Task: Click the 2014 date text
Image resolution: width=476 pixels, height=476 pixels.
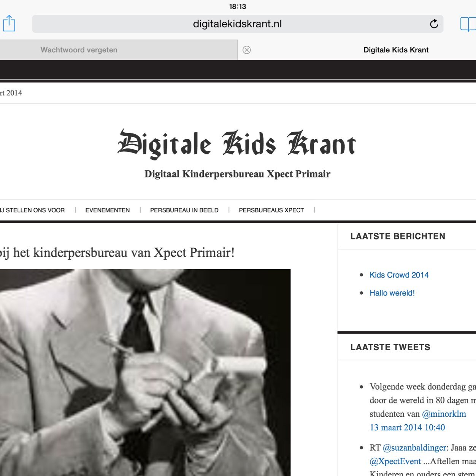Action: pyautogui.click(x=11, y=93)
